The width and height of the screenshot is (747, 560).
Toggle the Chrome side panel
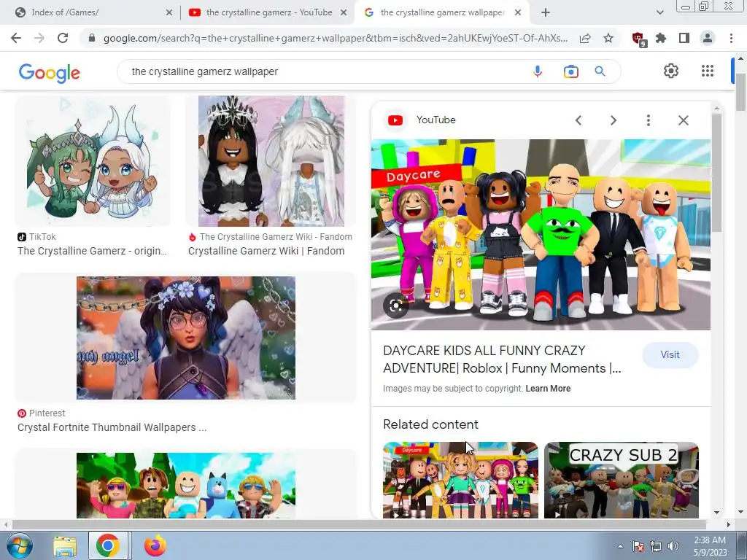684,38
